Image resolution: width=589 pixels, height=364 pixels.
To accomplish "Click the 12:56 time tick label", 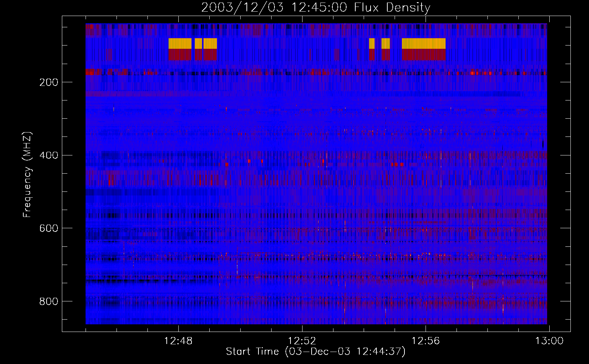I will (426, 341).
